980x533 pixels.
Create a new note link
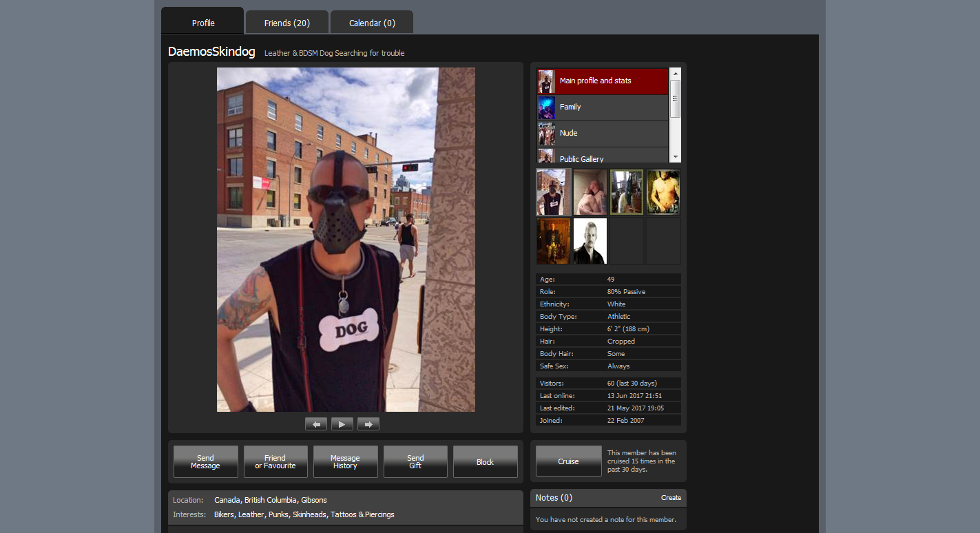point(671,498)
